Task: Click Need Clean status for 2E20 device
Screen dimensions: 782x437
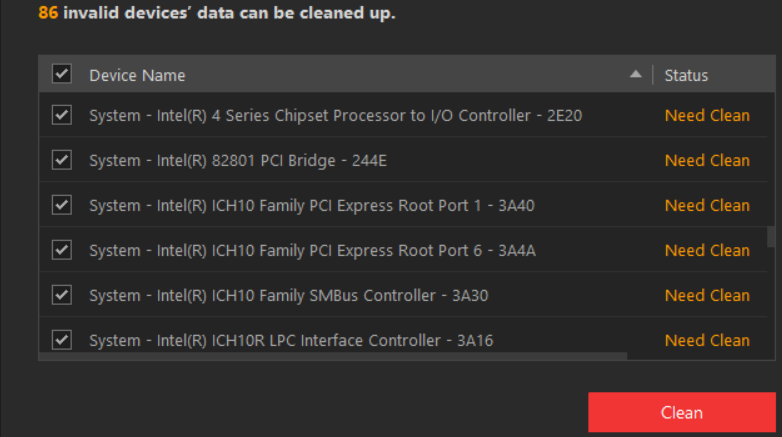Action: point(707,115)
